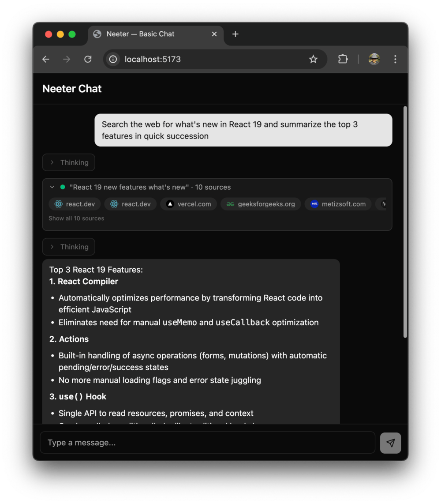Click the chat vertical scrollbar

pyautogui.click(x=405, y=221)
